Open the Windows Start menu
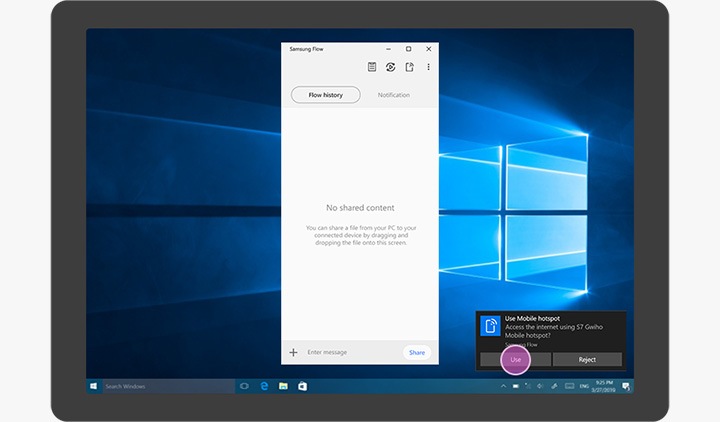 94,386
